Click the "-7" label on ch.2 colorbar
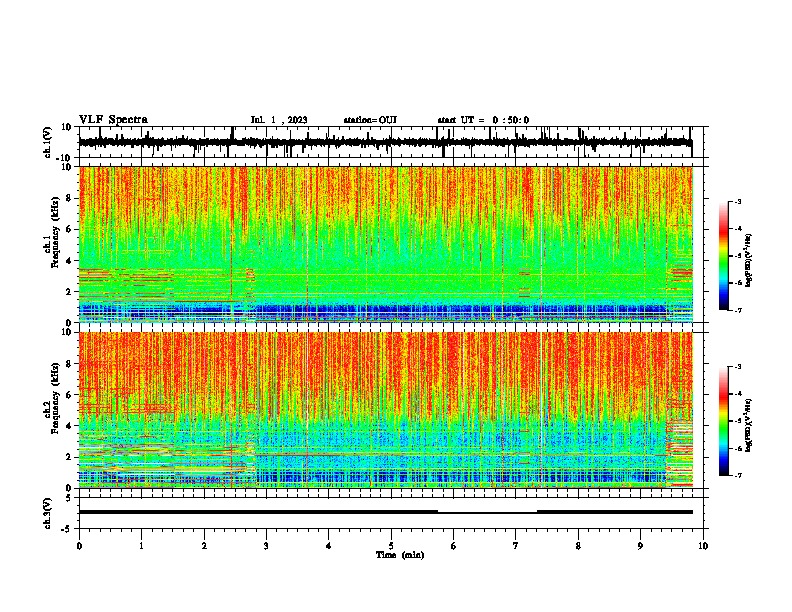The image size is (792, 612). point(737,475)
